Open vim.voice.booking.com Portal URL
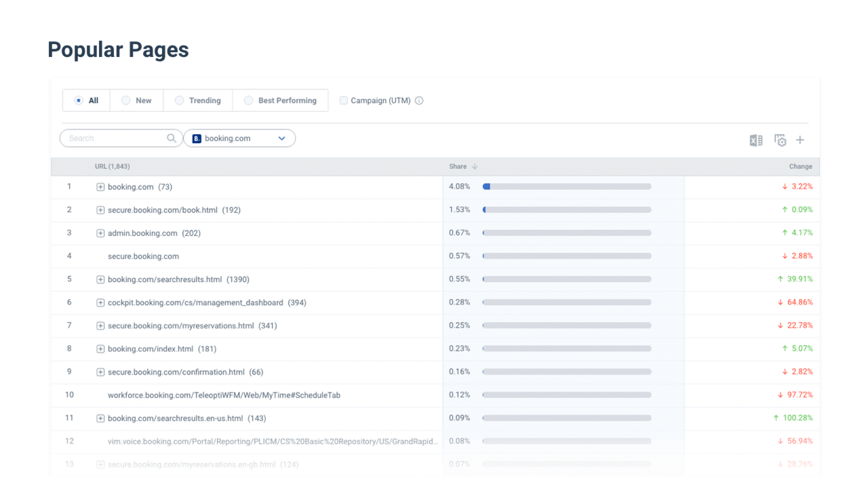Viewport: 868px width, 487px height. point(273,441)
